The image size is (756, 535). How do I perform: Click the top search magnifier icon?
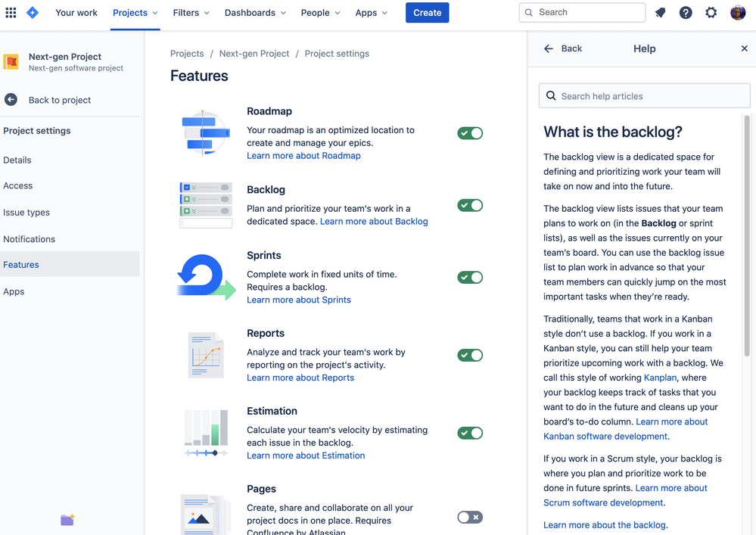click(529, 13)
